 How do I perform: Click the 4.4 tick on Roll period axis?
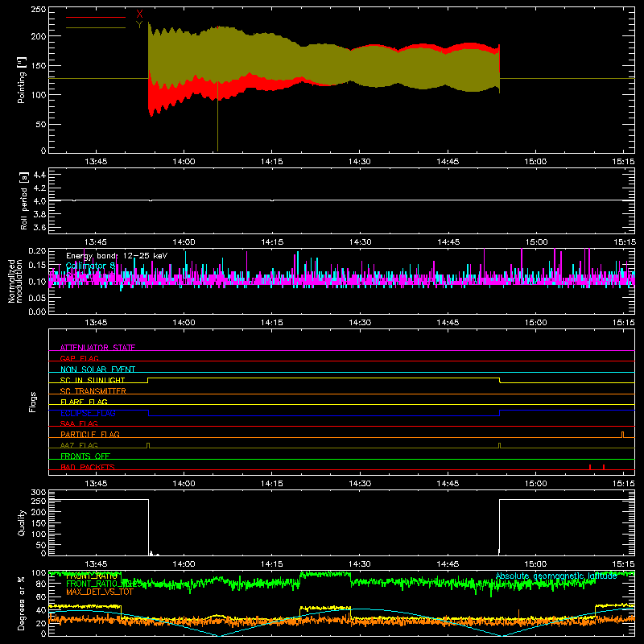coord(39,175)
